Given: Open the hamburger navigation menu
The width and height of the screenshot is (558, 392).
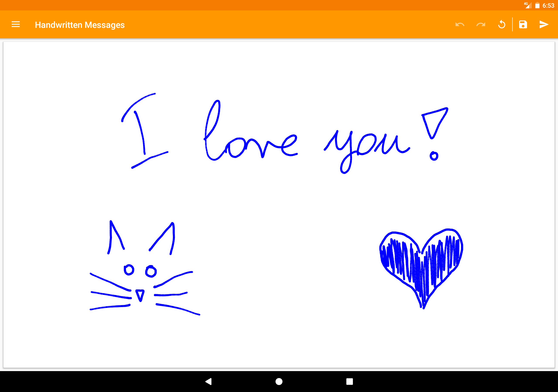Looking at the screenshot, I should (x=15, y=24).
